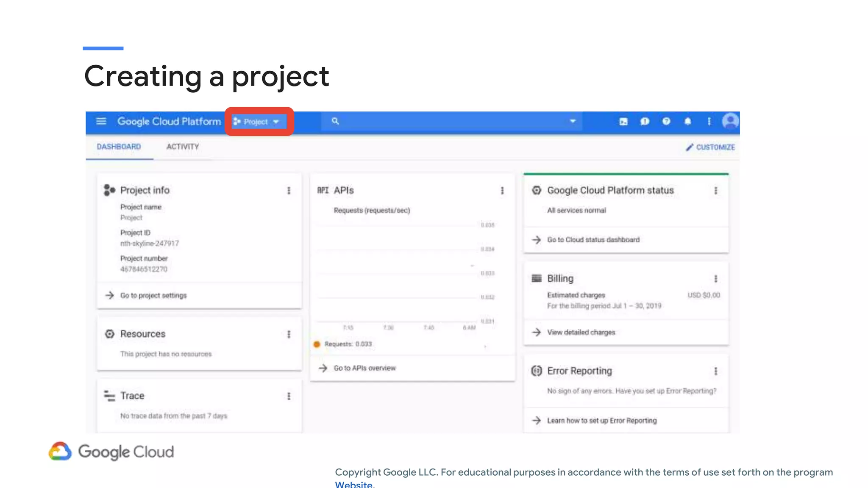This screenshot has height=488, width=868.
Task: Open Billing card options menu
Action: (716, 279)
